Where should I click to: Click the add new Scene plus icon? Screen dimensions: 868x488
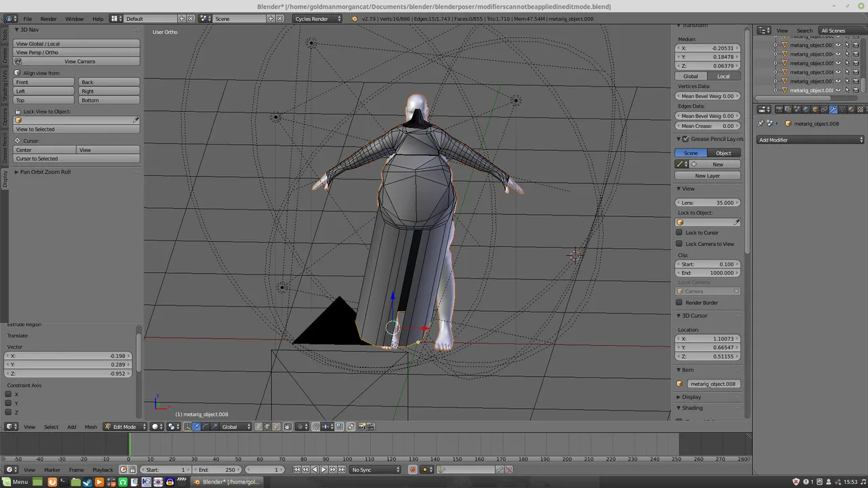point(269,18)
